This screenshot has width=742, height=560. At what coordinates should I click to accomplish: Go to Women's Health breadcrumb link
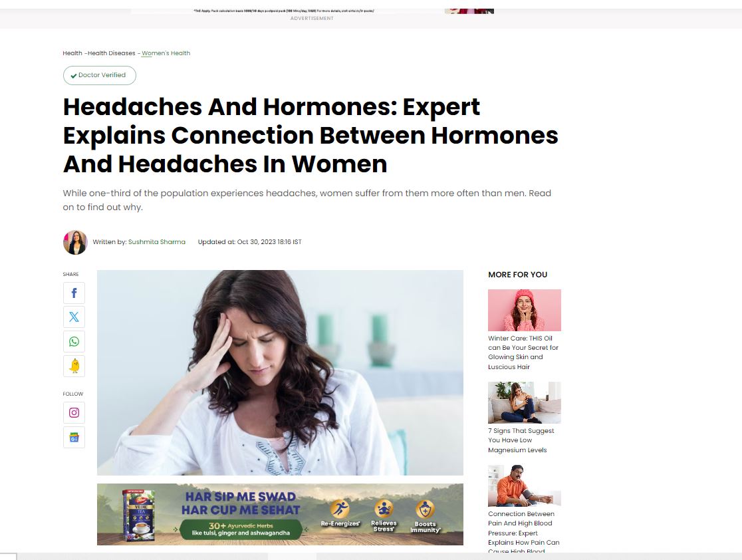pos(166,53)
